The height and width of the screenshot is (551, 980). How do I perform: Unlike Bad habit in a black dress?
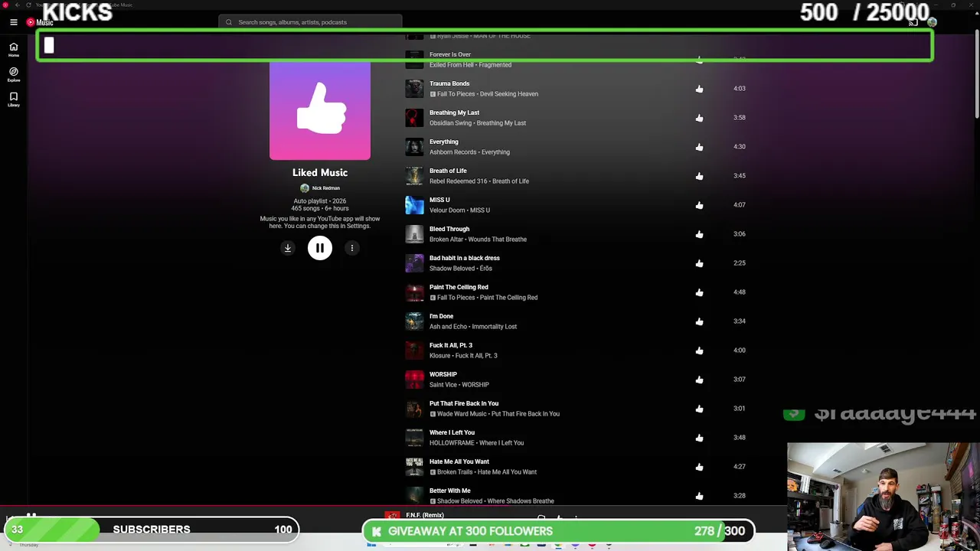click(x=699, y=263)
